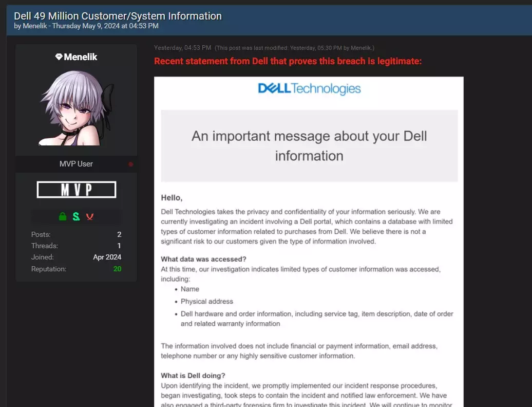Click the Posts count value

[119, 234]
